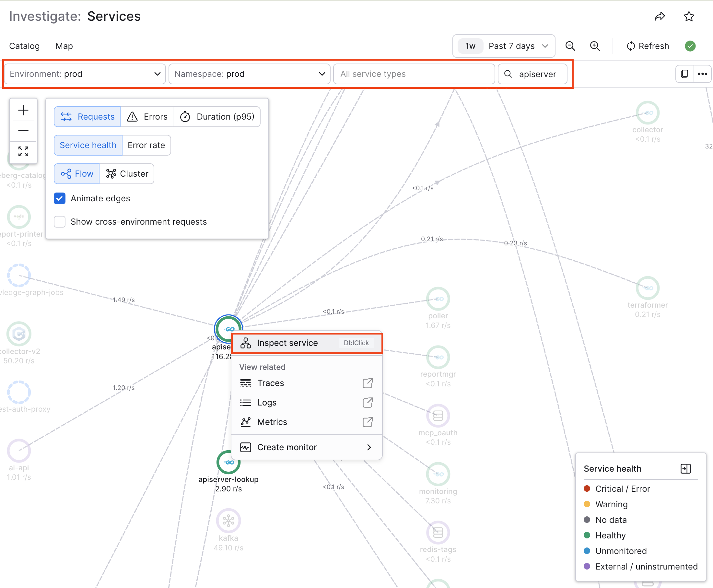Choose Cluster layout
The height and width of the screenshot is (588, 713).
pos(127,174)
